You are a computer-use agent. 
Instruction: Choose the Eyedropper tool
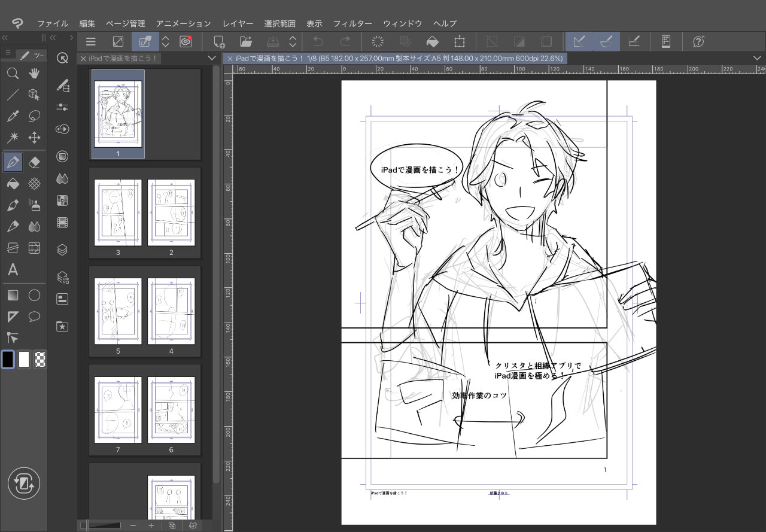pos(13,116)
